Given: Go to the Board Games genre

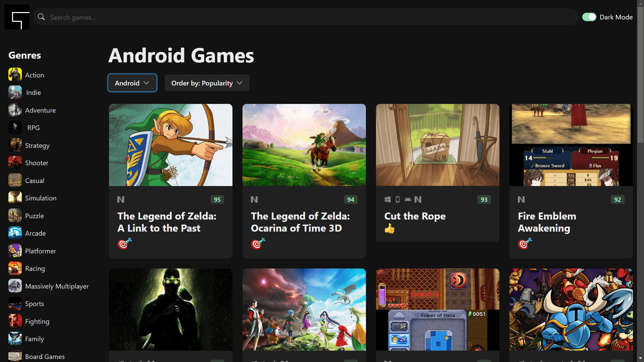Looking at the screenshot, I should 45,356.
